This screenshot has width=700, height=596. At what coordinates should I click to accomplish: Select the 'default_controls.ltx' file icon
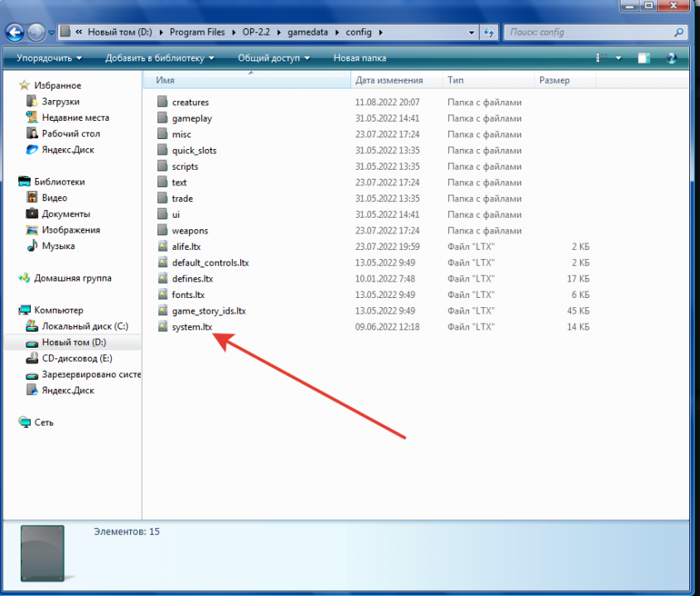(x=162, y=262)
